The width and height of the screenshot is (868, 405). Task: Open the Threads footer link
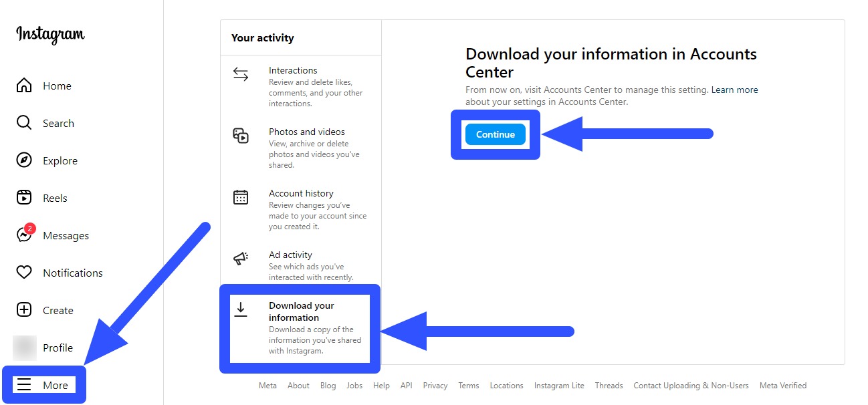pyautogui.click(x=609, y=386)
